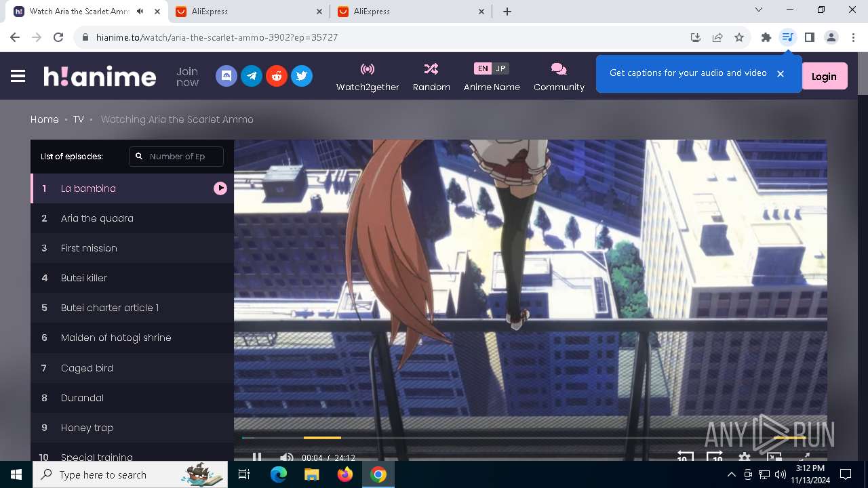Switch anime names to EN

(482, 68)
